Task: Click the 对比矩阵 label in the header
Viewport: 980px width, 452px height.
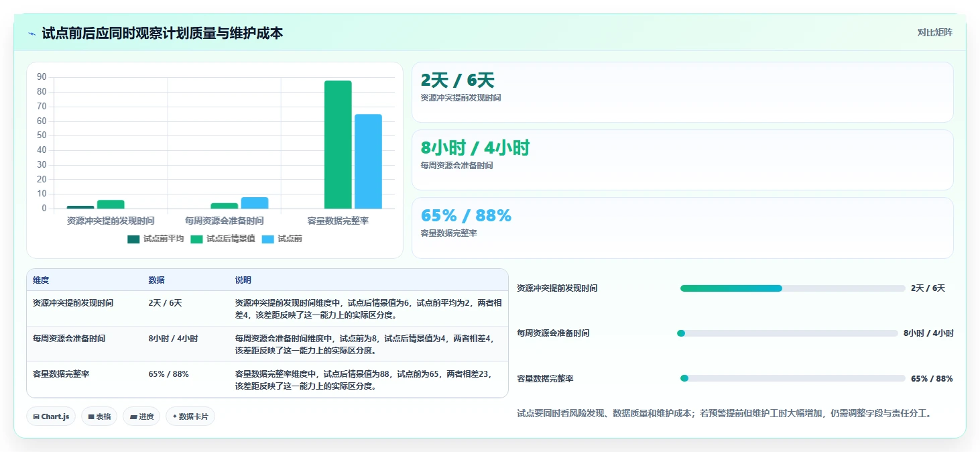Action: click(x=934, y=32)
